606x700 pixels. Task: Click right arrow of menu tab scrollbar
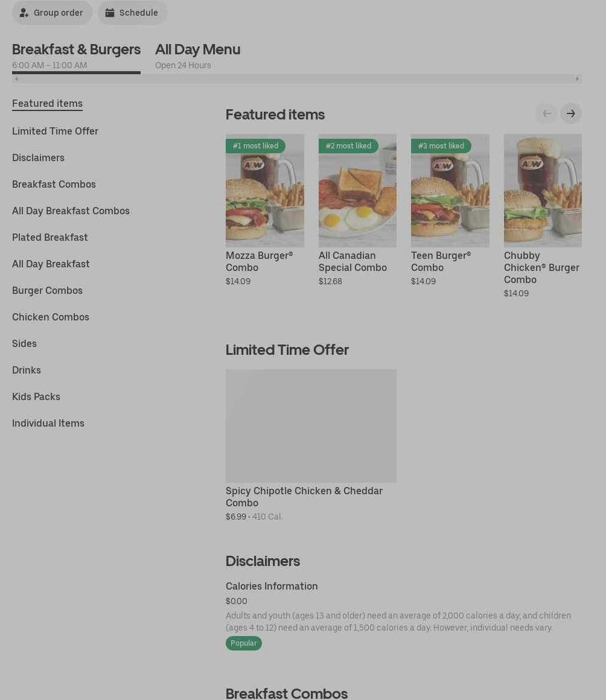point(577,78)
